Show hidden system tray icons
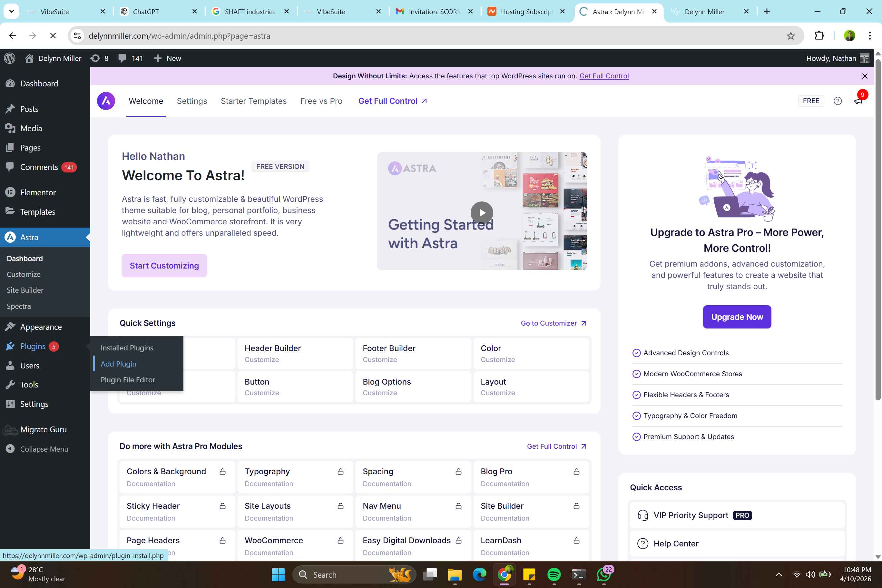Screen dimensions: 882x588 [779, 574]
